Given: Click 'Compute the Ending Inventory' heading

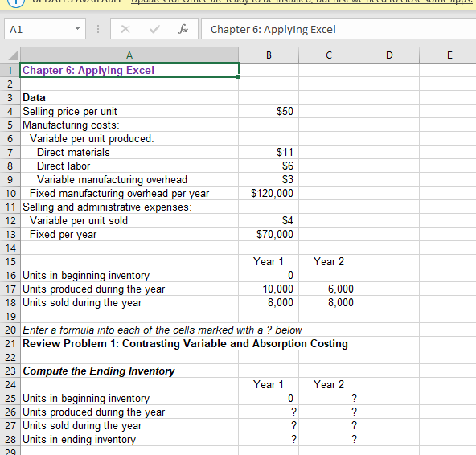Looking at the screenshot, I should [x=129, y=371].
